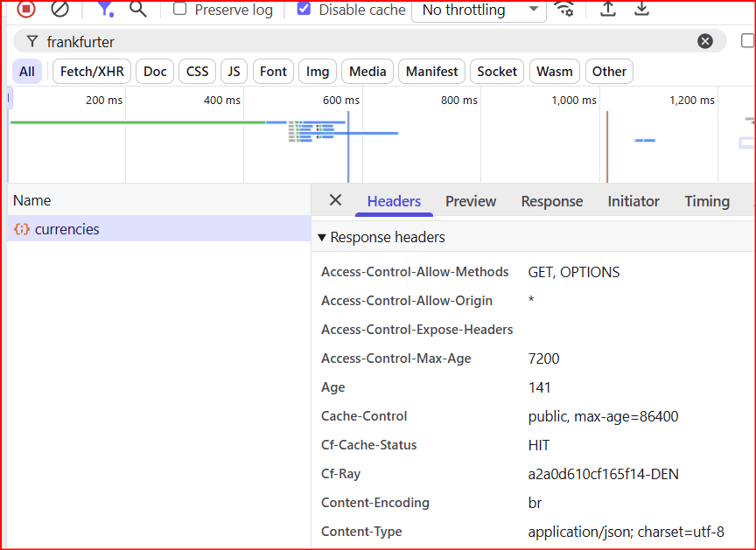Open the Timing tab
The width and height of the screenshot is (756, 550).
707,201
